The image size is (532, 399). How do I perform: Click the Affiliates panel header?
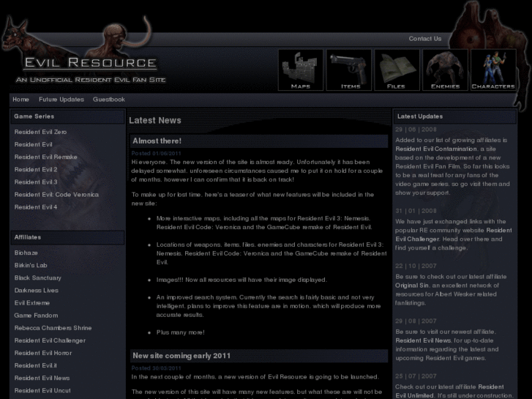[x=67, y=237]
